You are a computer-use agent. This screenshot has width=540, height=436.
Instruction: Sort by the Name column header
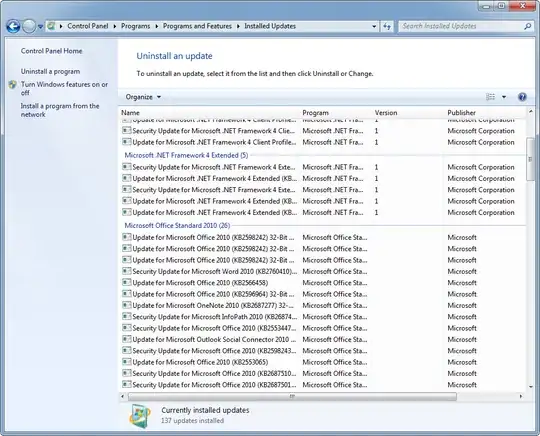pyautogui.click(x=210, y=113)
